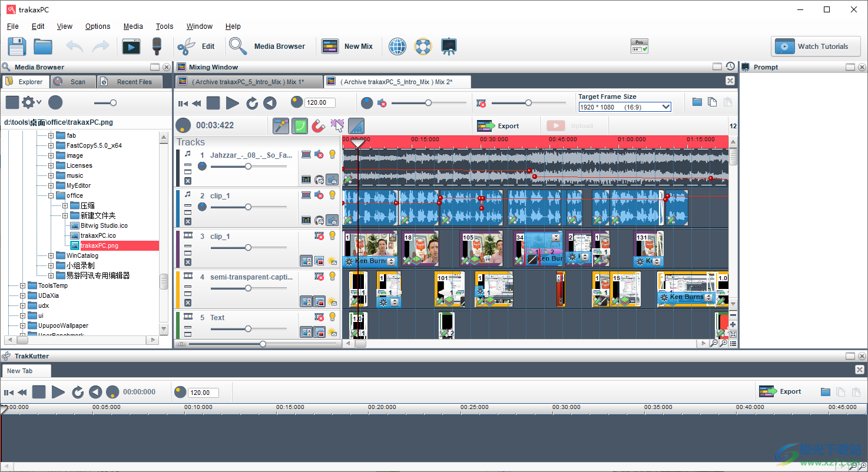This screenshot has width=868, height=472.
Task: Click the Watch Tutorials button
Action: coord(816,46)
